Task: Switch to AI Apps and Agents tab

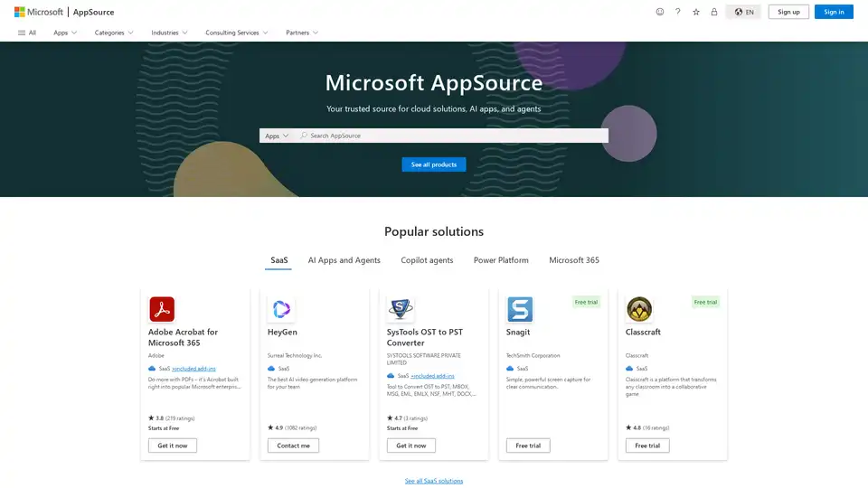Action: coord(344,260)
